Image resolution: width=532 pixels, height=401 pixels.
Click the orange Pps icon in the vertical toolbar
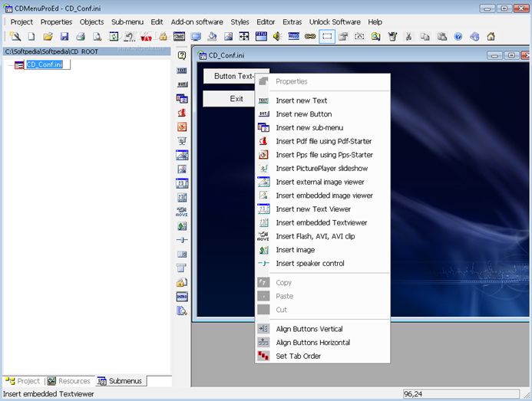(x=182, y=127)
